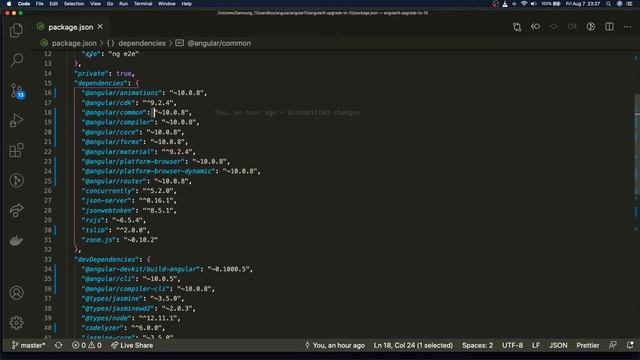Open notifications bell in status bar
The height and width of the screenshot is (360, 640).
coord(630,345)
